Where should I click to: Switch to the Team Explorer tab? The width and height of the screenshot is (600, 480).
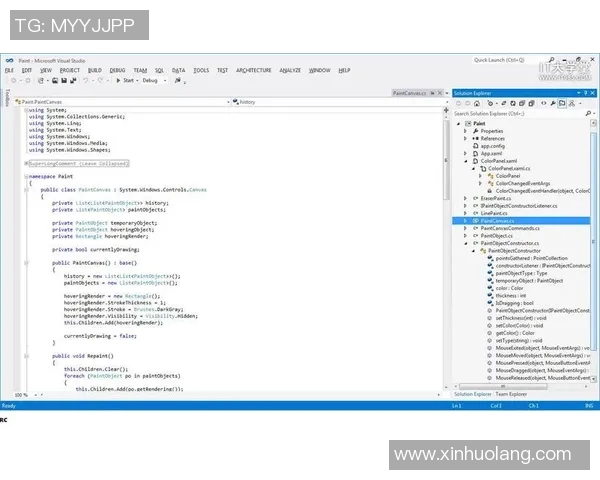(x=511, y=394)
